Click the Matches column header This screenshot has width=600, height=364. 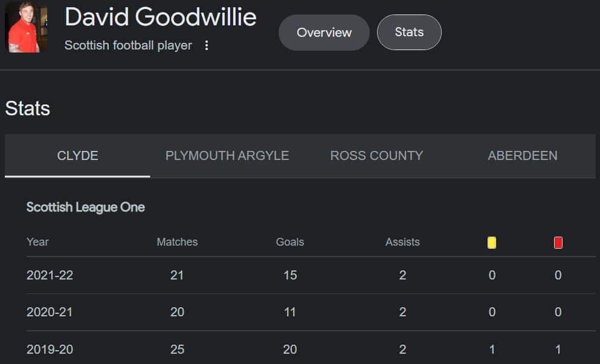pyautogui.click(x=177, y=242)
